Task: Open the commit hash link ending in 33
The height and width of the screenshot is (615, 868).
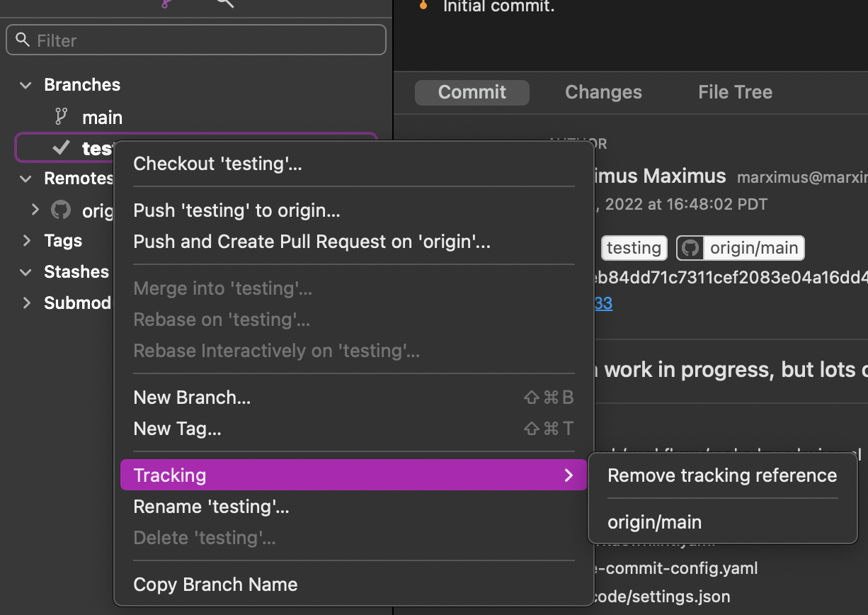Action: click(x=604, y=303)
